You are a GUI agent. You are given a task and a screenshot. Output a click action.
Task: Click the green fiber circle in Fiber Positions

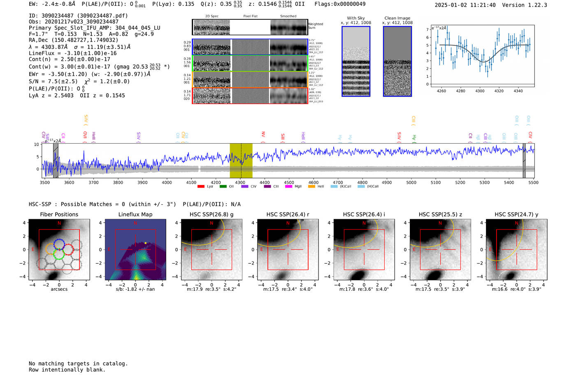59,254
